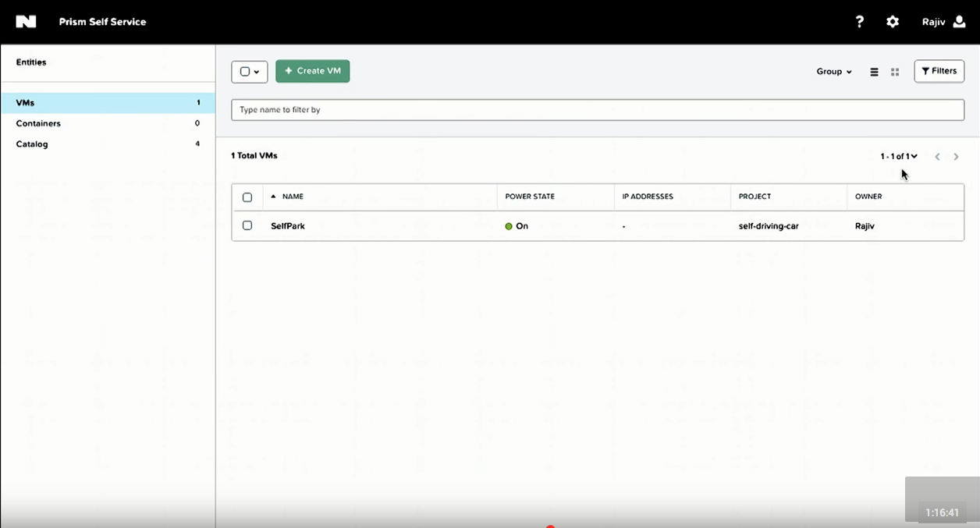Tick the SelfPark row checkbox
The width and height of the screenshot is (980, 528).
(x=247, y=225)
